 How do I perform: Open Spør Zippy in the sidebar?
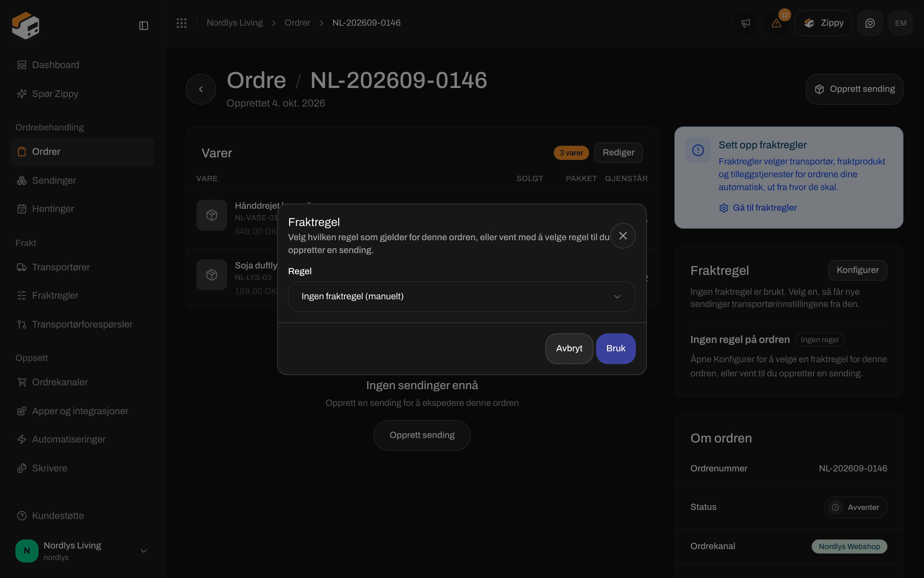click(82, 94)
